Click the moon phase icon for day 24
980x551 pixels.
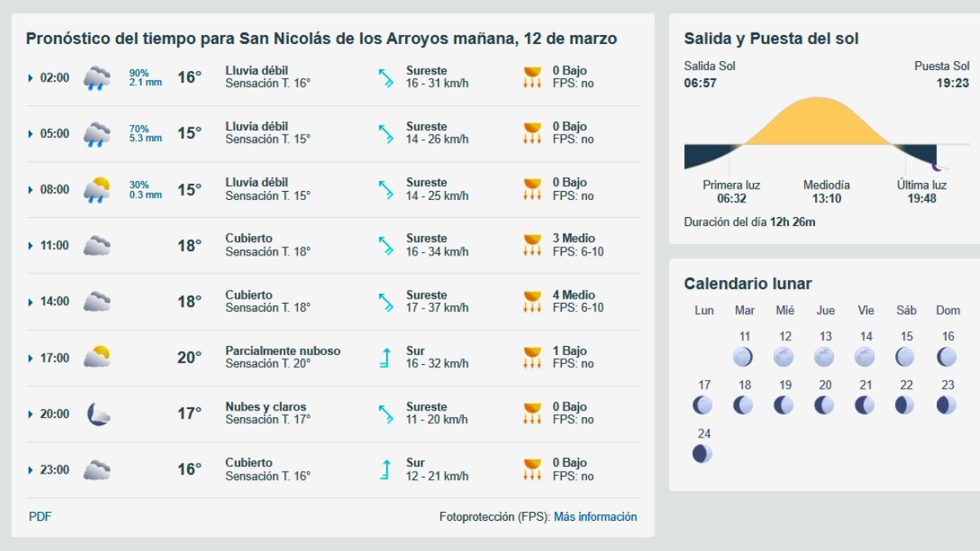point(702,453)
